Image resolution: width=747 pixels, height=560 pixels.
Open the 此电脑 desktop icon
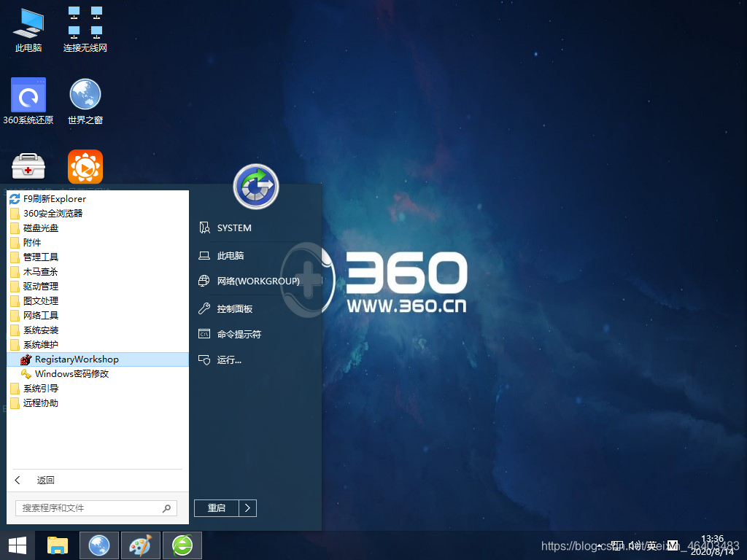(28, 28)
